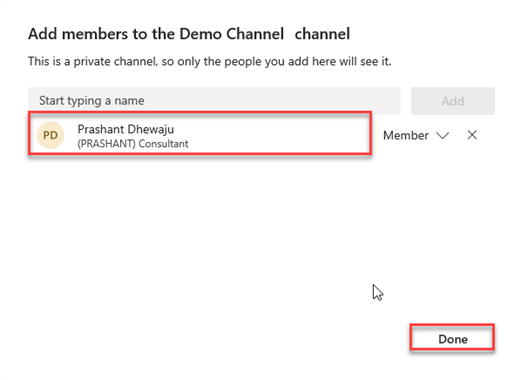Expand the Member role chevron arrow
Viewport: 521px width, 380px height.
click(443, 135)
